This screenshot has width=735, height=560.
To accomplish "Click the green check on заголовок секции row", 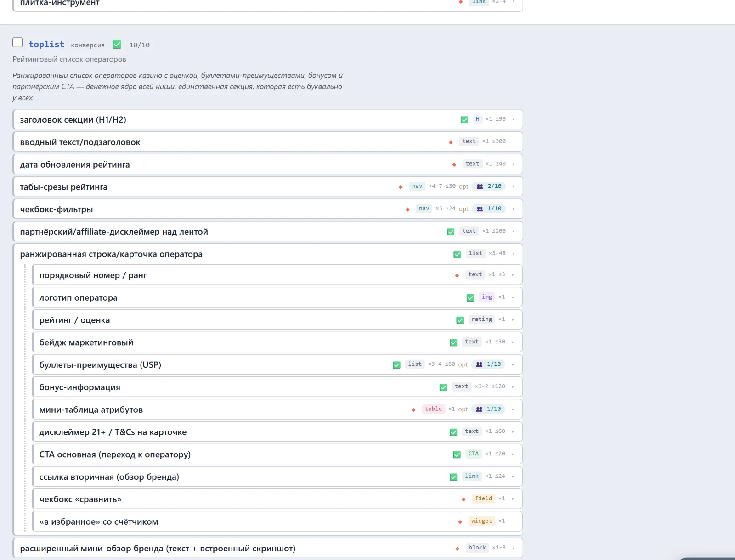I will point(464,120).
